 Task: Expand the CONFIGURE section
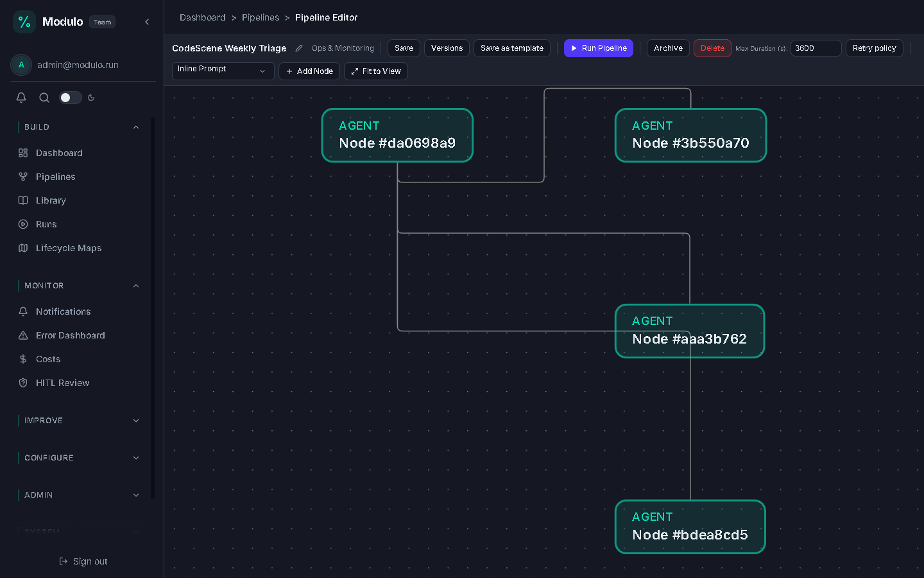(136, 458)
